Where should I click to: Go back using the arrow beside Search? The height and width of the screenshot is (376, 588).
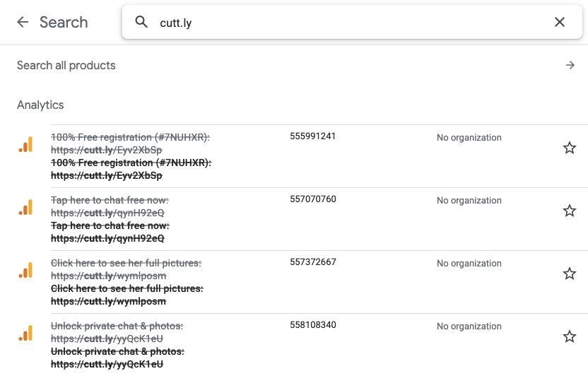tap(23, 22)
